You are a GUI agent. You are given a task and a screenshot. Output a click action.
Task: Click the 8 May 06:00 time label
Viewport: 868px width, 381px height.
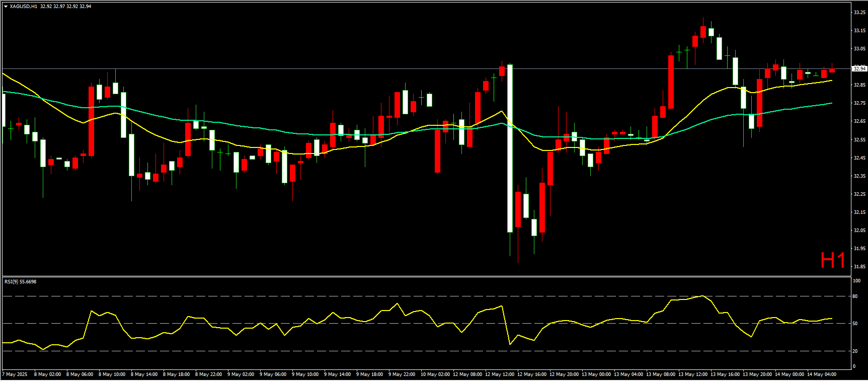click(x=80, y=374)
